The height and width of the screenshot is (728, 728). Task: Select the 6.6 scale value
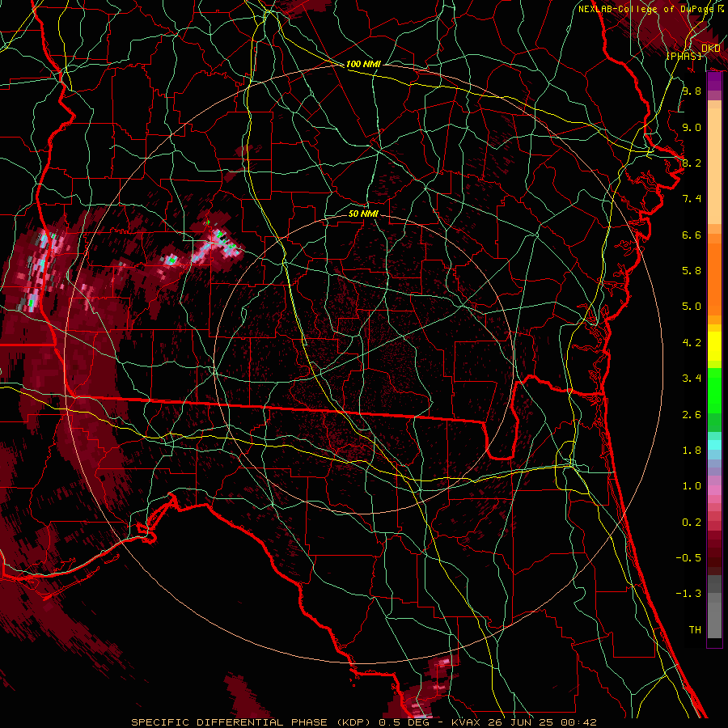click(692, 235)
